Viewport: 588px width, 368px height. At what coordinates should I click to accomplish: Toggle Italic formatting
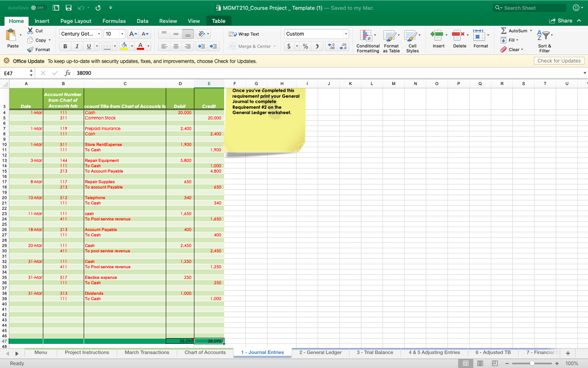(77, 46)
